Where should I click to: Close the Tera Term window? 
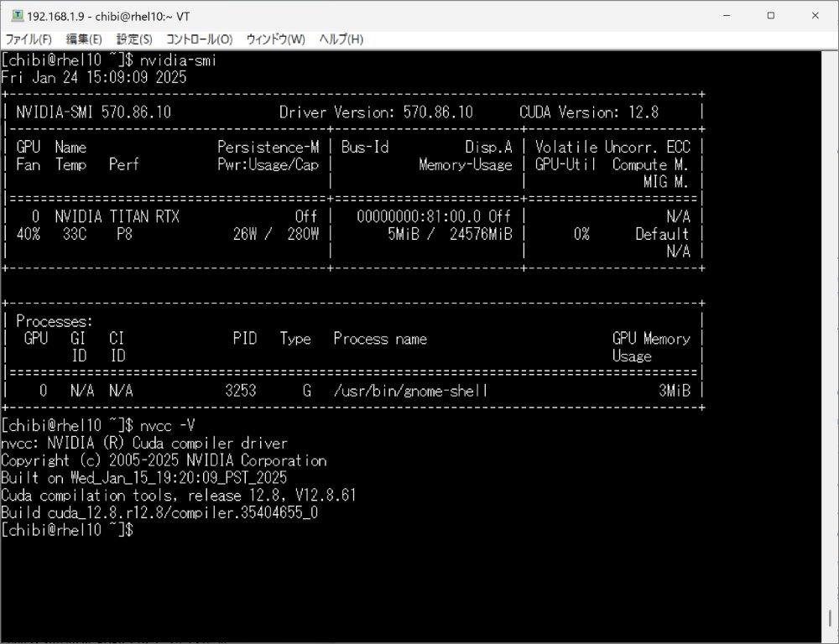pos(816,16)
